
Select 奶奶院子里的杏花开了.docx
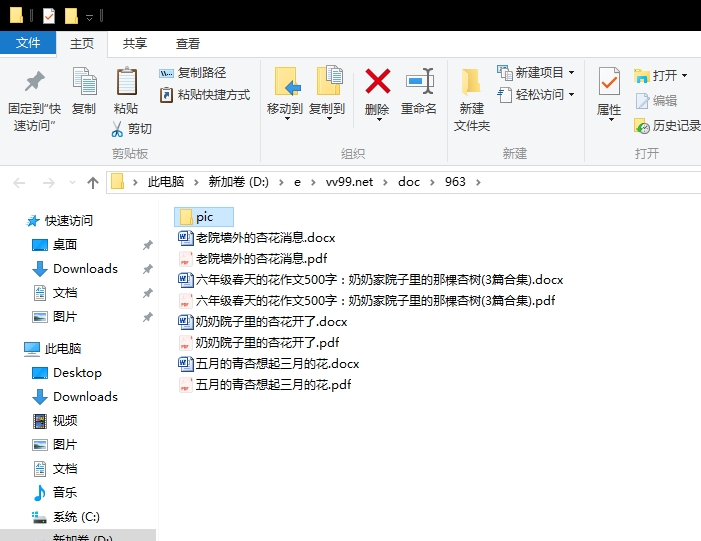[x=262, y=321]
